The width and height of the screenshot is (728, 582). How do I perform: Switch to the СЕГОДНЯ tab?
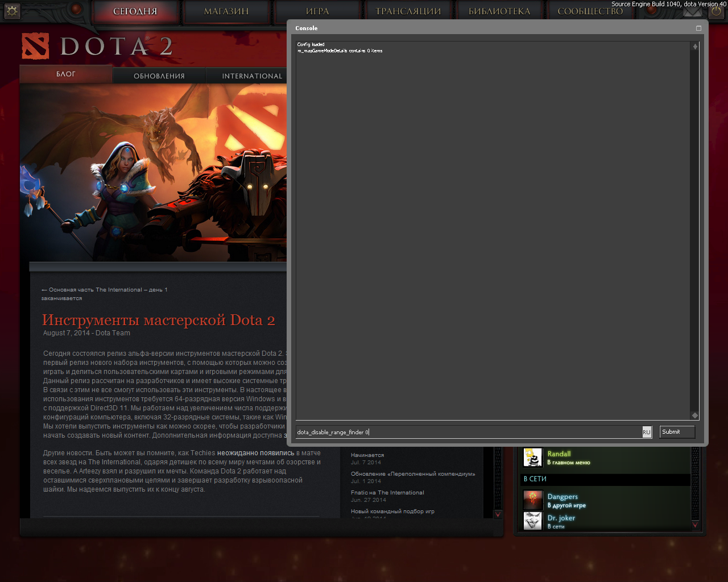pyautogui.click(x=135, y=11)
